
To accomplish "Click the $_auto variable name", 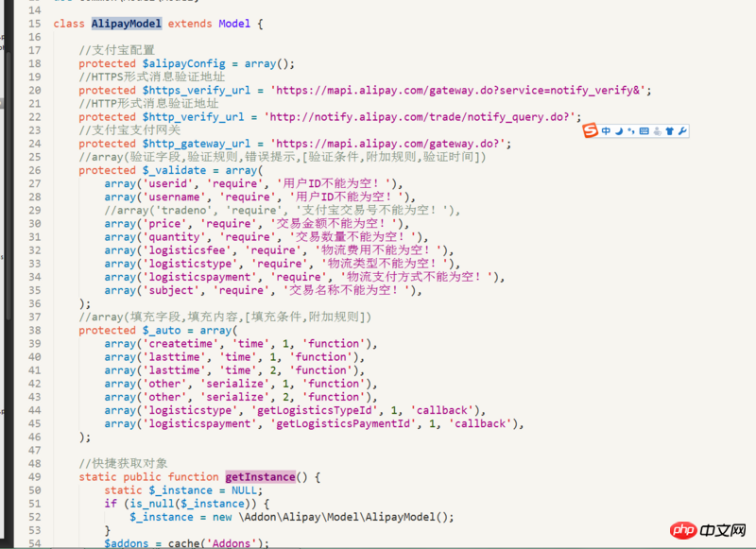I will click(163, 330).
